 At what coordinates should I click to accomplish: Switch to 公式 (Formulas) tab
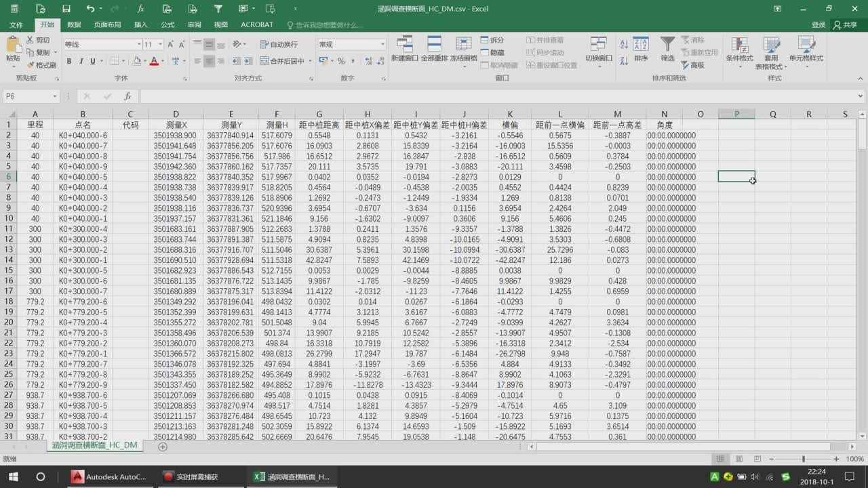tap(167, 25)
